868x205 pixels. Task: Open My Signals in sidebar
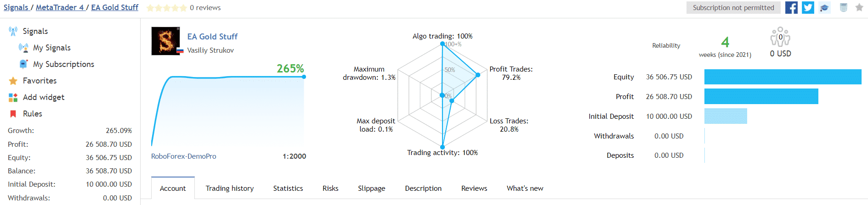[x=51, y=48]
